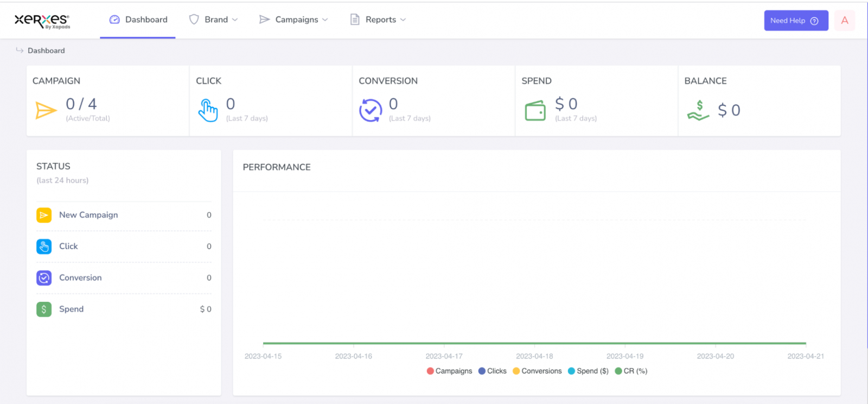Click the green CR (%) legend swatch

coord(618,371)
